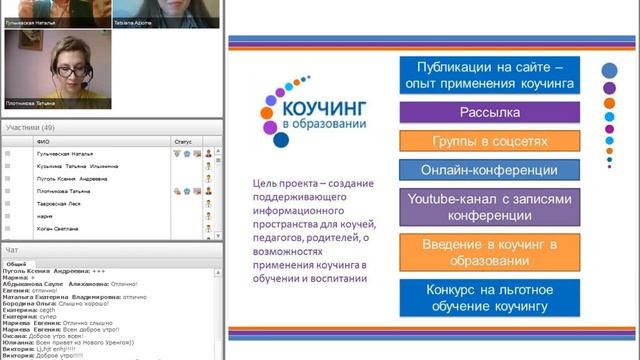640x360 pixels.
Task: Click user role icon in мария row
Action: 209,216
